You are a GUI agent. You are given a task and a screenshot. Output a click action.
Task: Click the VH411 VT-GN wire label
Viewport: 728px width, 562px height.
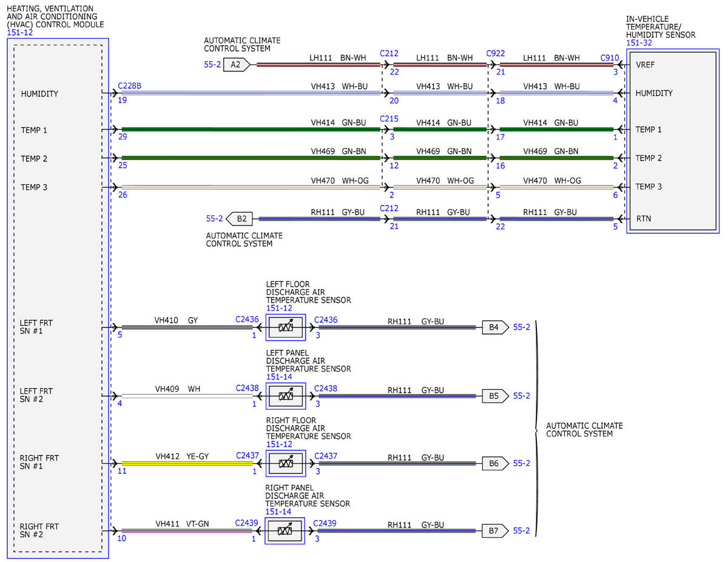(182, 523)
